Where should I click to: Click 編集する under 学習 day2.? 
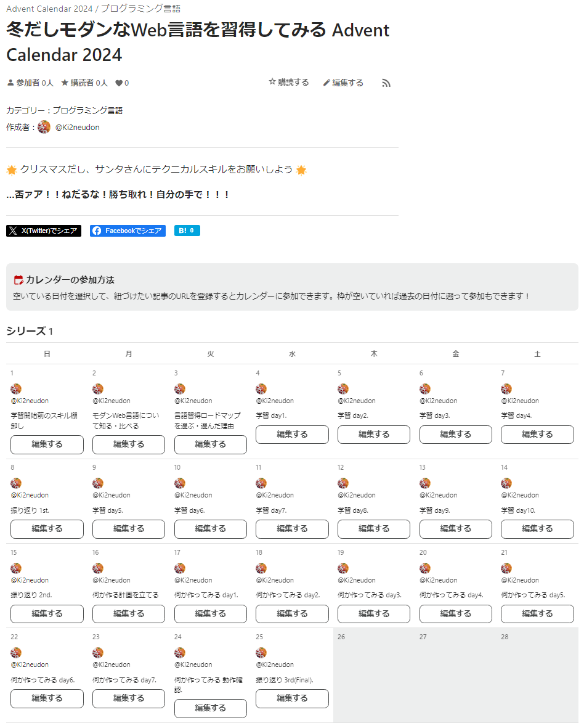(x=374, y=435)
